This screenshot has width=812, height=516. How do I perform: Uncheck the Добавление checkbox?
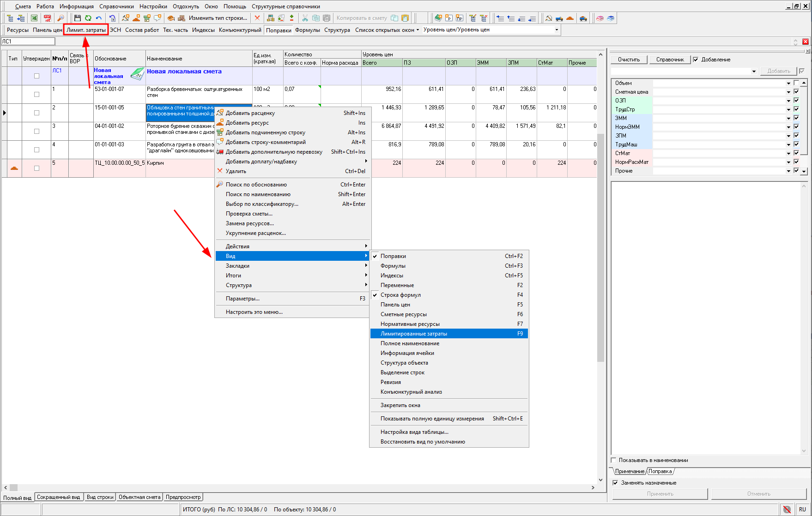(x=696, y=60)
